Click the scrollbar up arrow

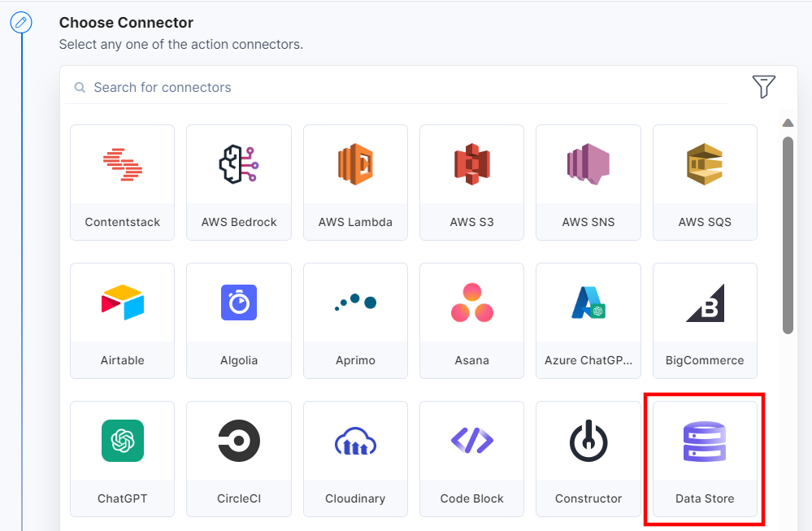[788, 123]
